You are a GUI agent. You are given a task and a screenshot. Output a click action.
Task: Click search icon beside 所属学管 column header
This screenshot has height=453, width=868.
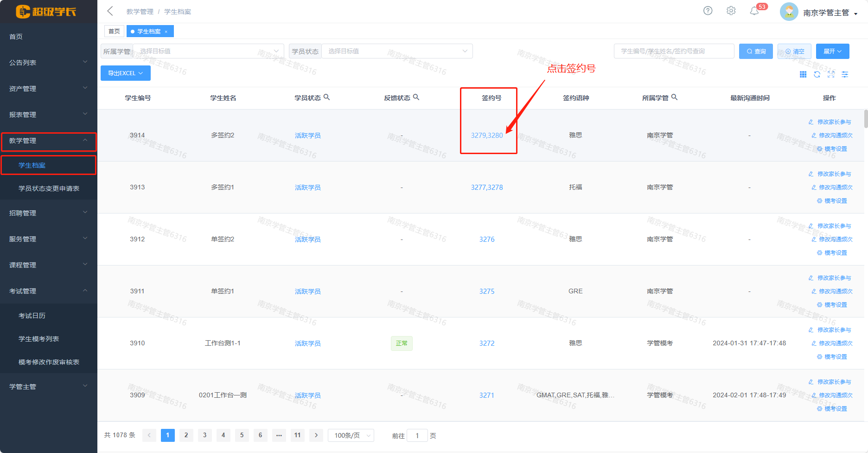(674, 97)
